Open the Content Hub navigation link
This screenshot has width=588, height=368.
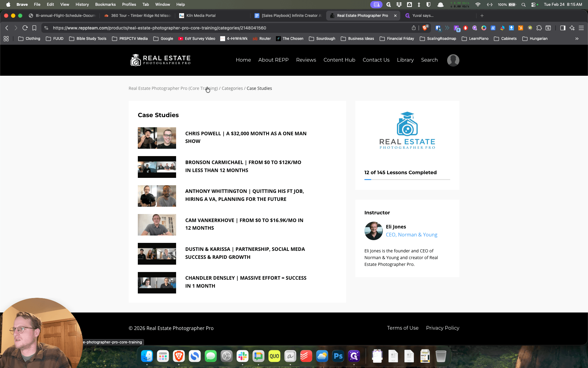339,60
